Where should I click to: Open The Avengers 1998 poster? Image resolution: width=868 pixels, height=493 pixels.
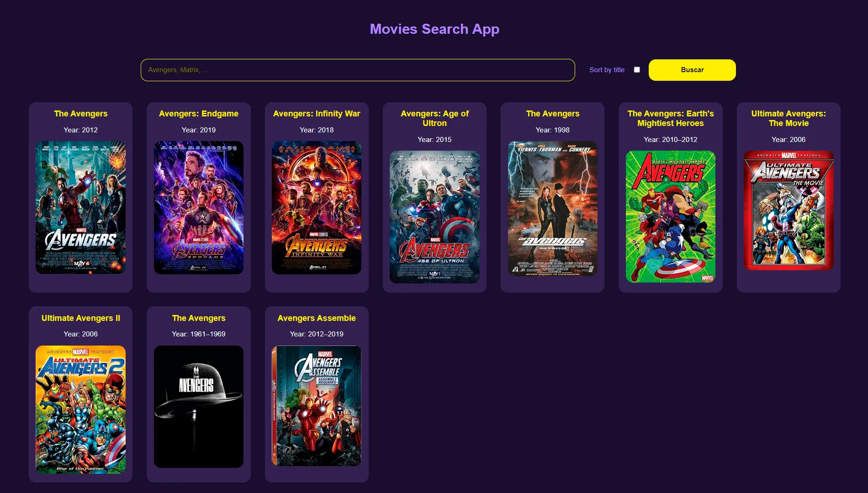pos(553,209)
